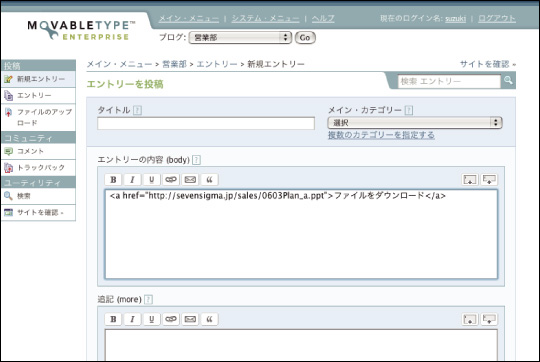
Task: Click the ログアウト link
Action: pyautogui.click(x=497, y=19)
